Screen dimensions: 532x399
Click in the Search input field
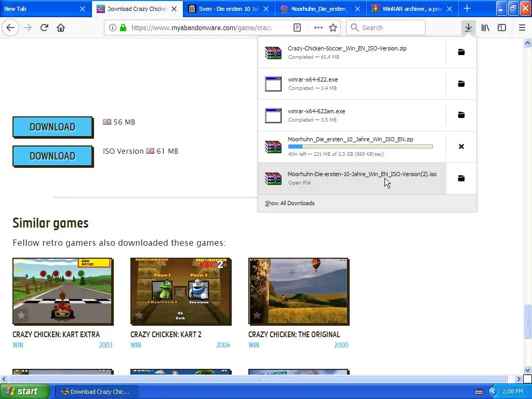[x=385, y=28]
